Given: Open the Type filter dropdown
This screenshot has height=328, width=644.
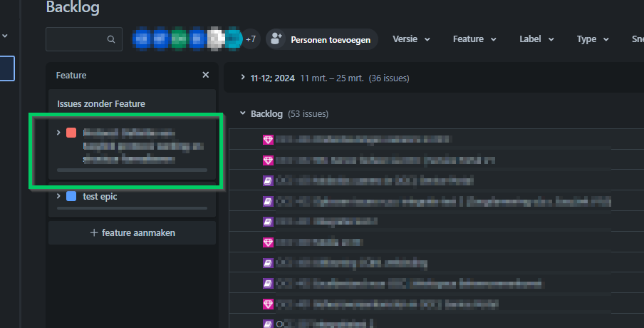Looking at the screenshot, I should tap(592, 39).
